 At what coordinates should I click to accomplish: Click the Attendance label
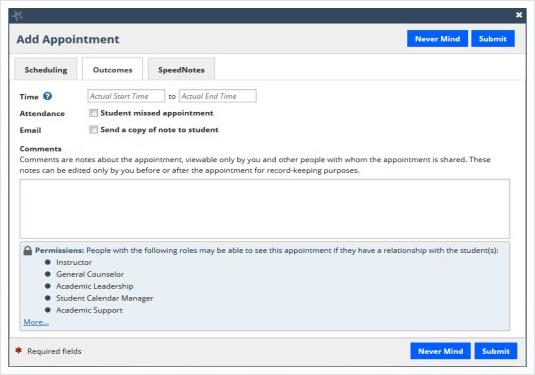click(42, 113)
